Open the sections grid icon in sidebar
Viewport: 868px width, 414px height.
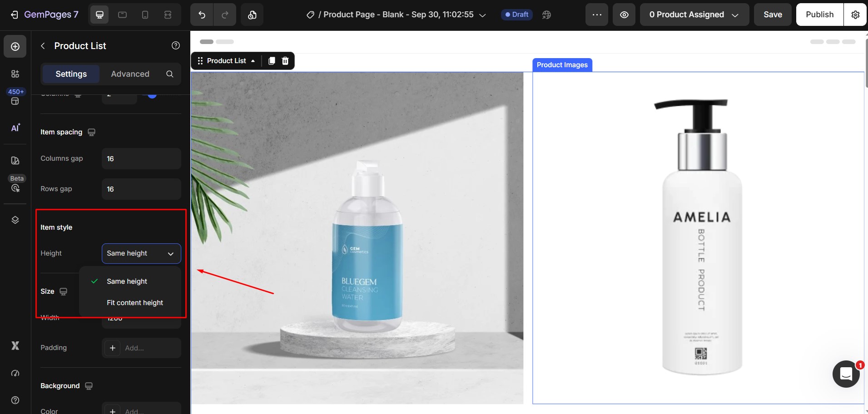point(15,74)
